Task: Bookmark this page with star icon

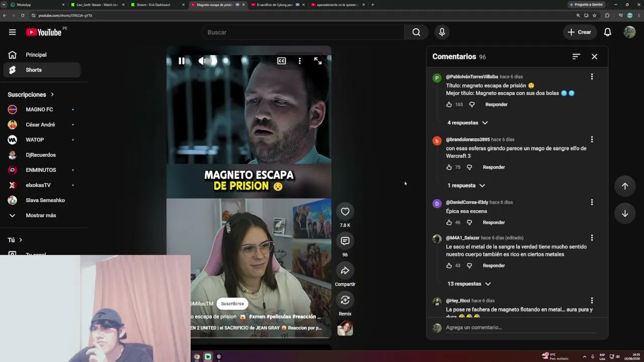Action: 594,16
